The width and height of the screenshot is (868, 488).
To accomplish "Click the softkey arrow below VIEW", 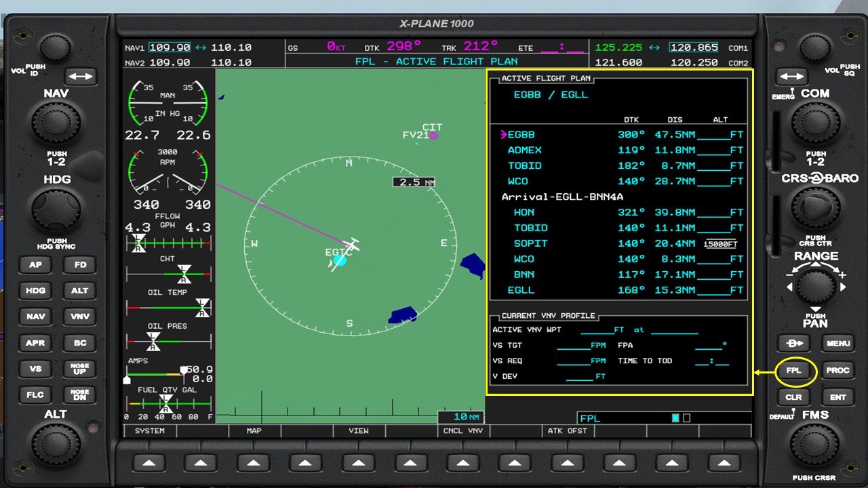I will coord(358,463).
